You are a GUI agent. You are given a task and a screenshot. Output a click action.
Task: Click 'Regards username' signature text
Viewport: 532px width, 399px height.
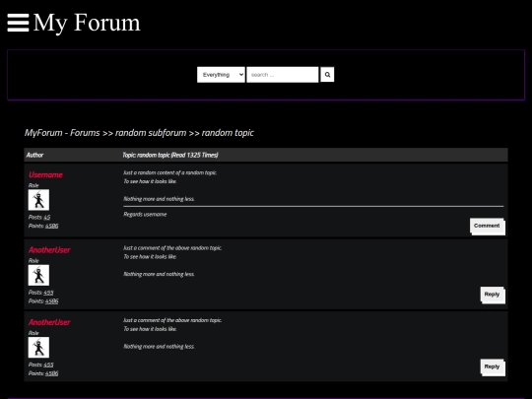tap(145, 215)
